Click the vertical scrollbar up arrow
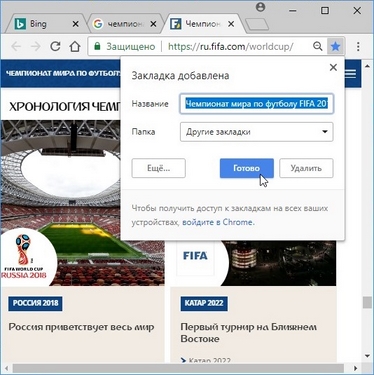374x375 pixels. (367, 66)
